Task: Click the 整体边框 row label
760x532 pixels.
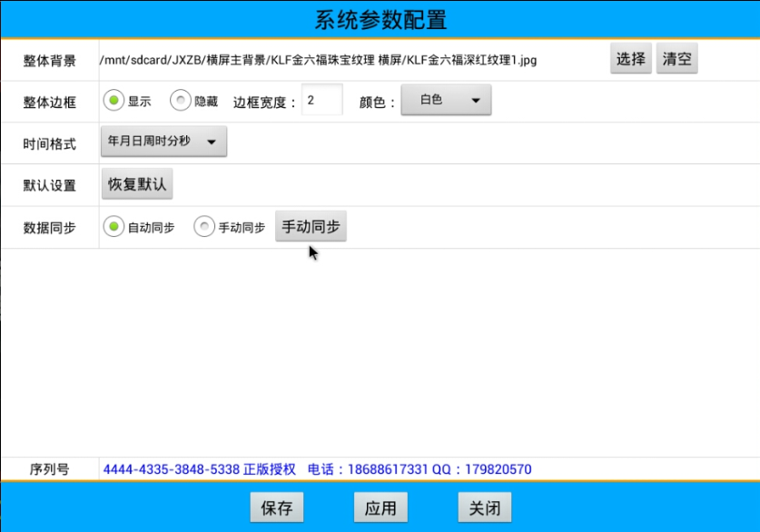Action: coord(49,103)
